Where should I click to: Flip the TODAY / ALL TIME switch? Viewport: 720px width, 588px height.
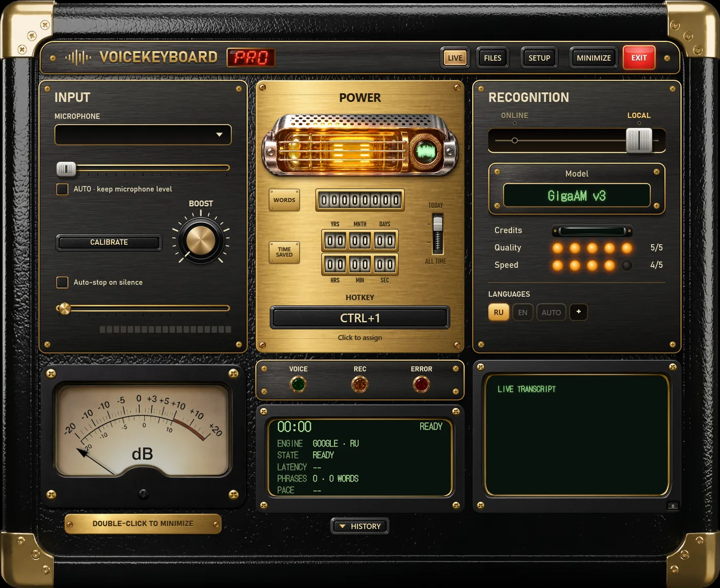[x=437, y=234]
